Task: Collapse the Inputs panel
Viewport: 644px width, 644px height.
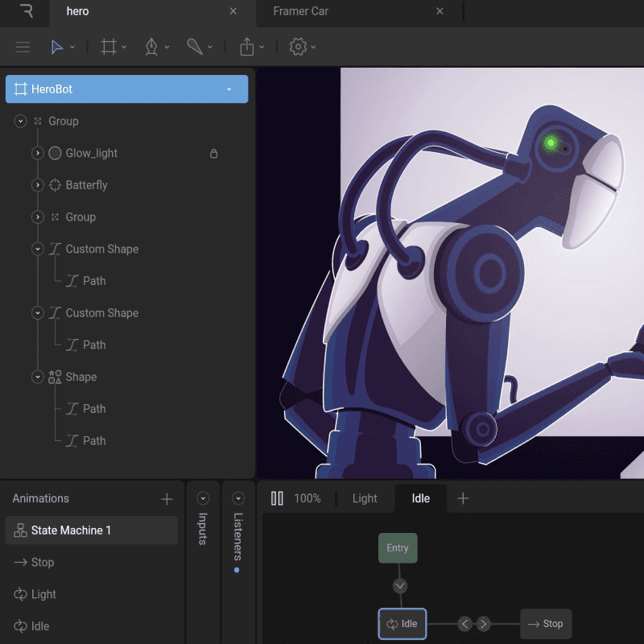Action: (203, 498)
